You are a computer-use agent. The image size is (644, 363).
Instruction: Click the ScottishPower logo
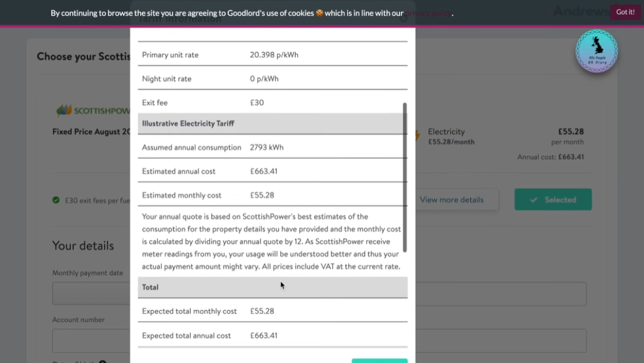point(93,110)
